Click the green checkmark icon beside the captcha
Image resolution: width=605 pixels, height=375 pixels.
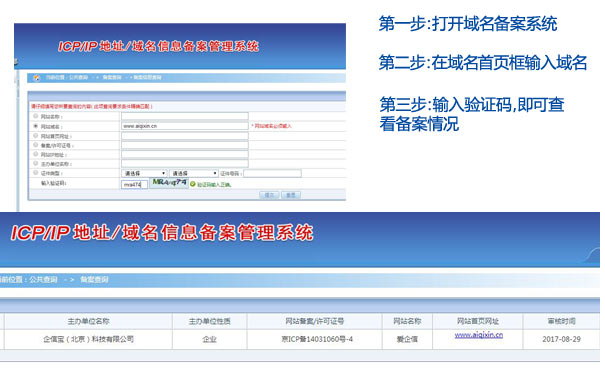(x=193, y=184)
